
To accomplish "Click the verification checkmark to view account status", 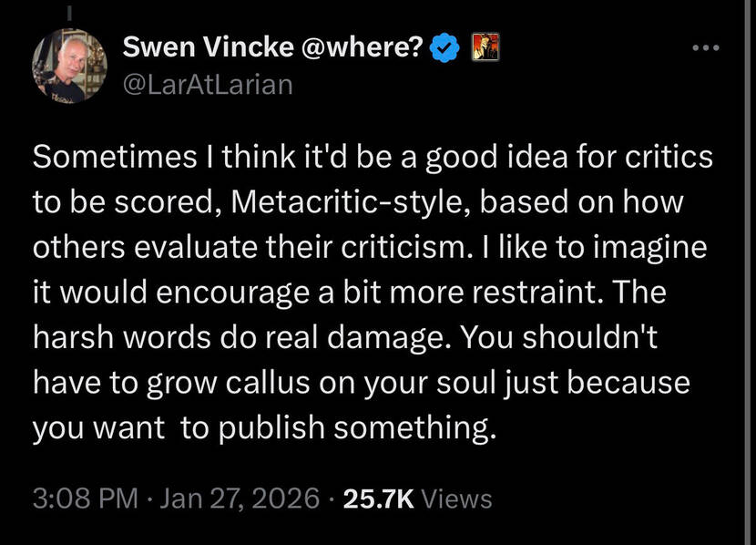I will (444, 46).
